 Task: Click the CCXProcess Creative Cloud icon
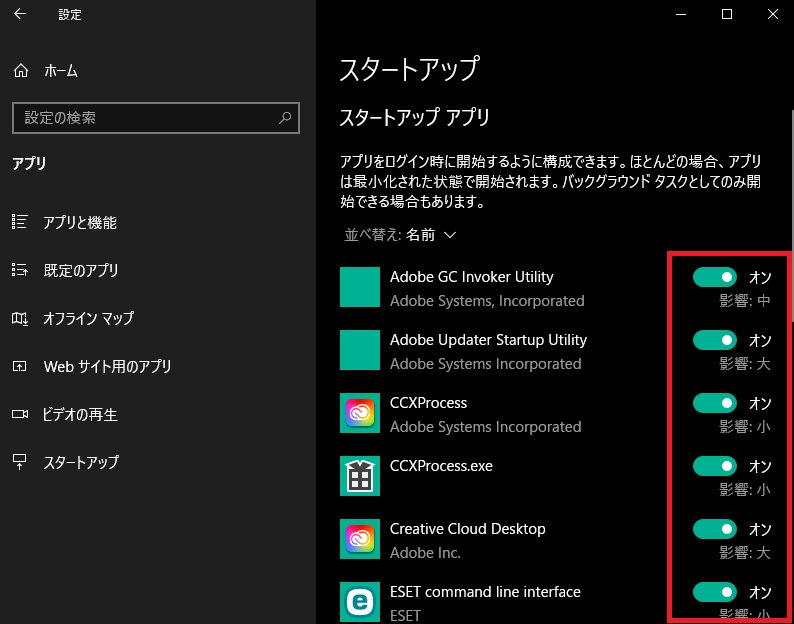(360, 413)
